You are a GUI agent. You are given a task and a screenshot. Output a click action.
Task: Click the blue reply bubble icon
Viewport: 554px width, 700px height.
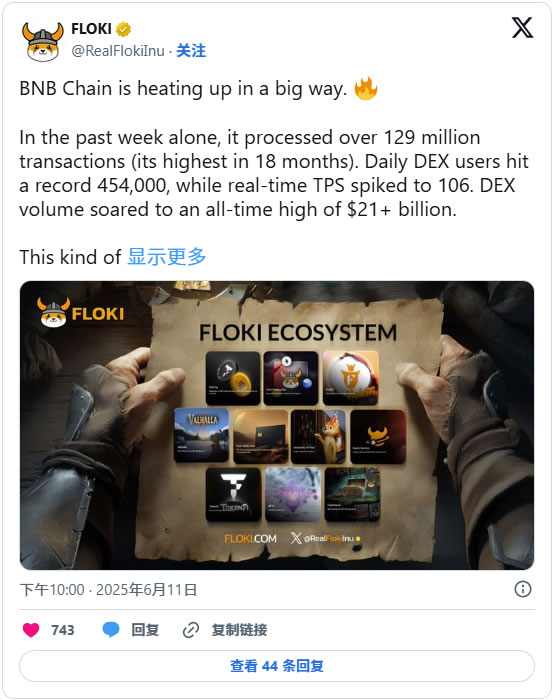tap(111, 630)
